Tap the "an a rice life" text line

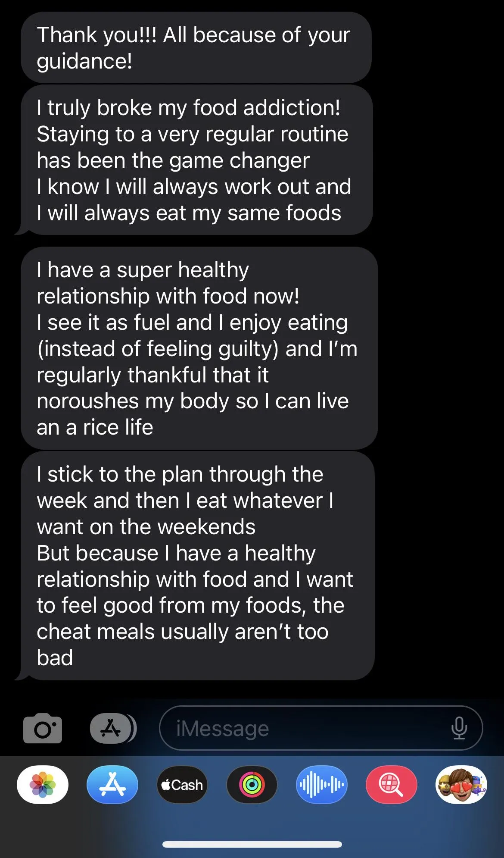pyautogui.click(x=95, y=427)
